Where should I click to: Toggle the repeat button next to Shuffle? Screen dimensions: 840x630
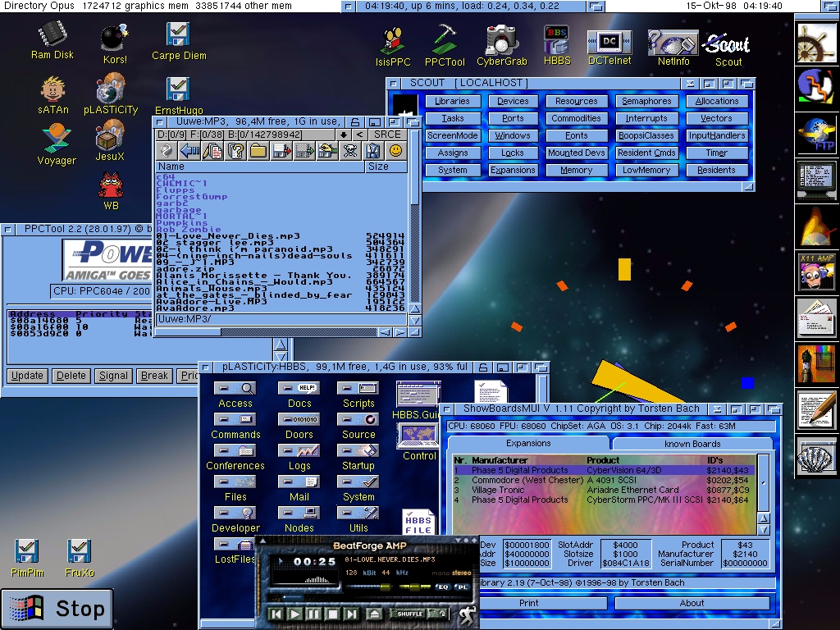pyautogui.click(x=438, y=614)
